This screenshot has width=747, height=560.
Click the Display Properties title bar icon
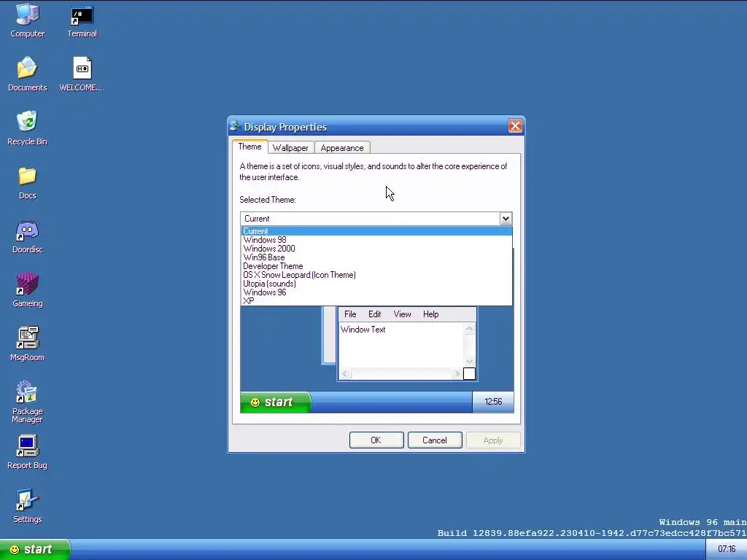[234, 126]
